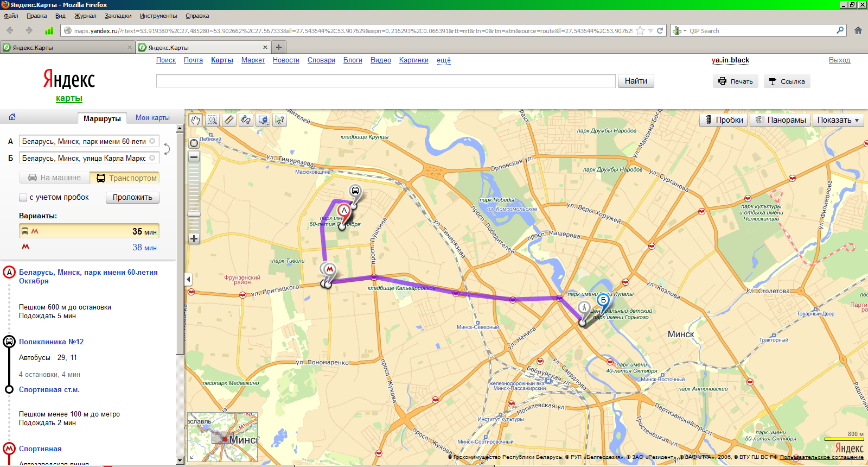Click the pedestrian marker on map
The height and width of the screenshot is (467, 868).
(584, 308)
